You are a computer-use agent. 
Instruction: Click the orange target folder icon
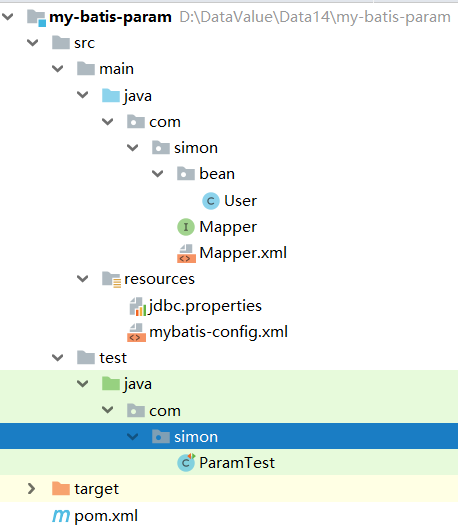tap(61, 489)
